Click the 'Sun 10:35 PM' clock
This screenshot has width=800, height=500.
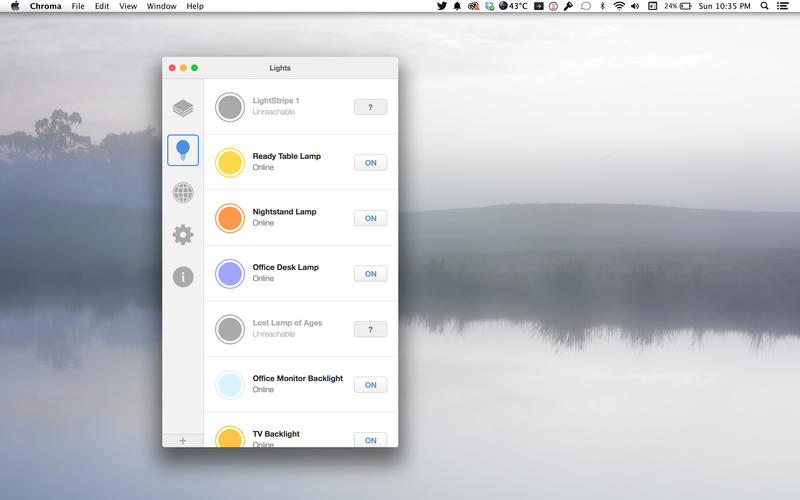(x=724, y=6)
